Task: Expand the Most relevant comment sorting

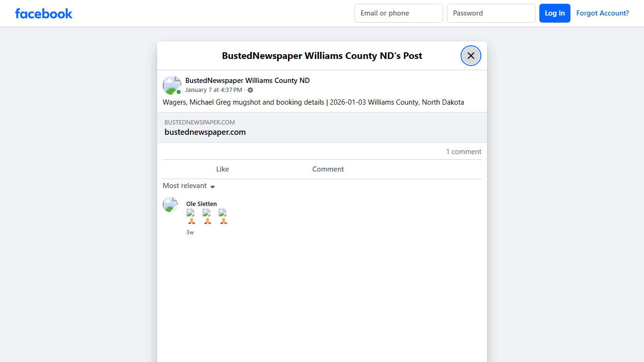Action: click(x=189, y=186)
